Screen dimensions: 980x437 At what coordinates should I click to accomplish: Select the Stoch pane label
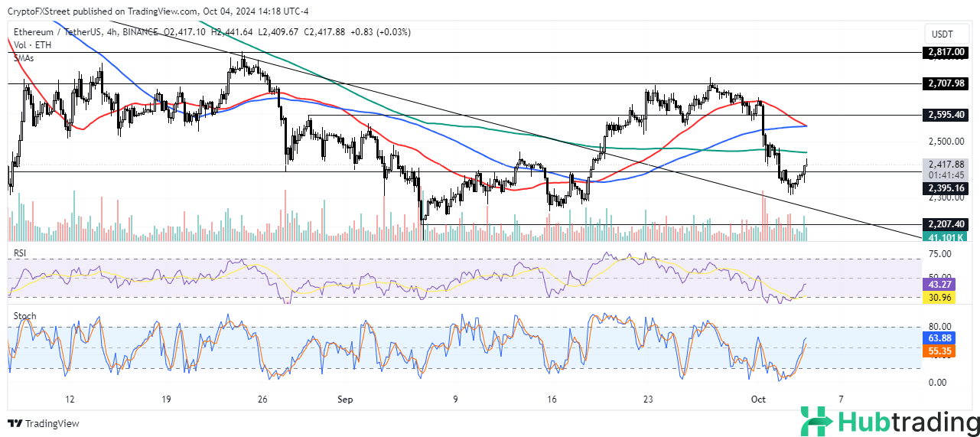click(24, 315)
